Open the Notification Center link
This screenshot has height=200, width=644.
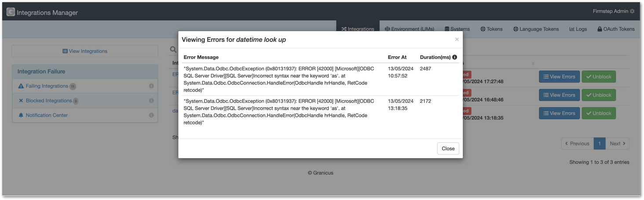click(47, 115)
